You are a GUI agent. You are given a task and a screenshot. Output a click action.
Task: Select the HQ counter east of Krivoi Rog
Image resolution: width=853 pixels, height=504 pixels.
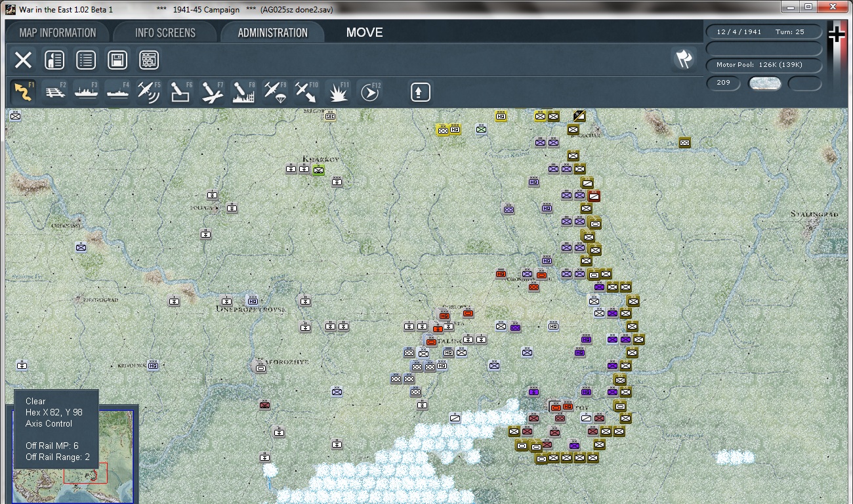point(153,365)
